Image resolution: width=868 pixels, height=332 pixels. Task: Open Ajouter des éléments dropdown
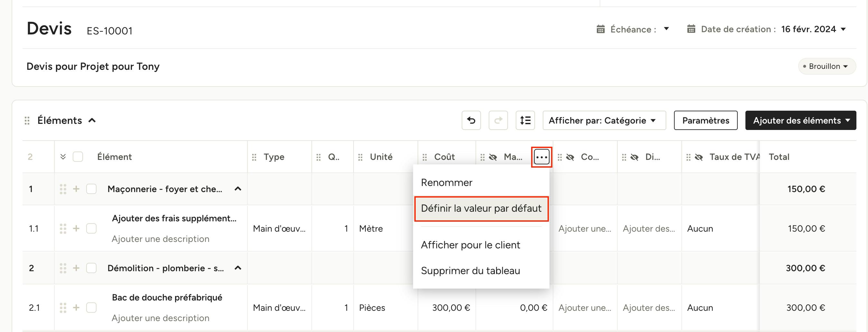[x=801, y=120]
